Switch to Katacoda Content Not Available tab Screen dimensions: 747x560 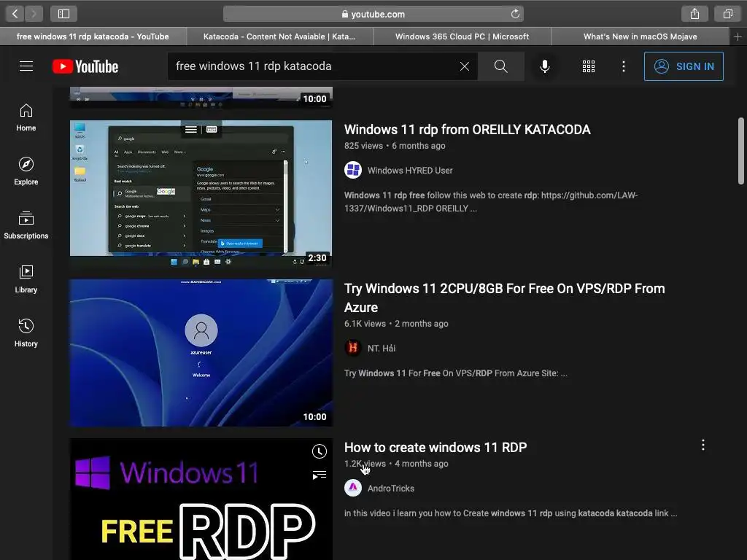click(x=279, y=36)
